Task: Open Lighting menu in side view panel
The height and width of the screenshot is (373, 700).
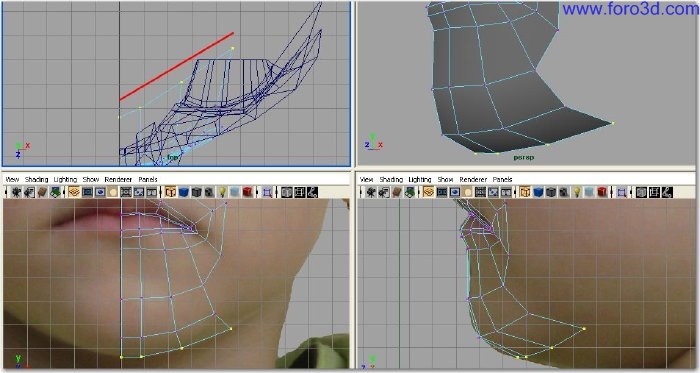Action: click(x=420, y=179)
